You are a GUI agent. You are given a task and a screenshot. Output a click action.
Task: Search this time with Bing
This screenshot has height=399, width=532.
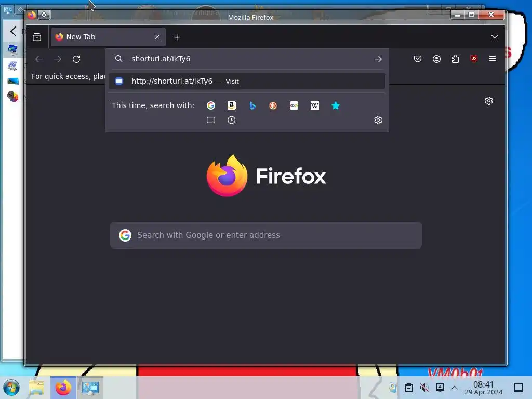pyautogui.click(x=252, y=105)
